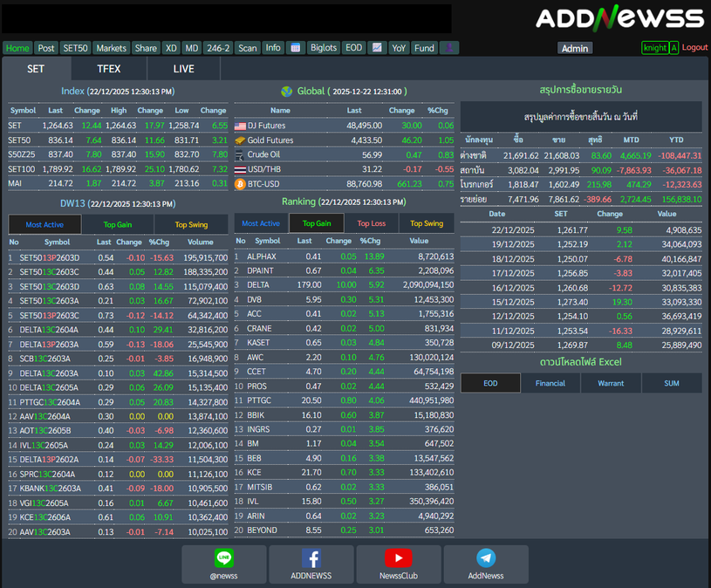Viewport: 711px width, 588px height.
Task: Open the NewssClub YouTube channel
Action: coord(399,564)
